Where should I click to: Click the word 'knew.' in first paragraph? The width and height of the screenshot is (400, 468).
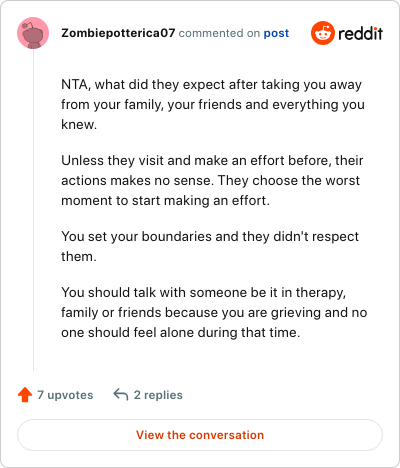point(79,124)
